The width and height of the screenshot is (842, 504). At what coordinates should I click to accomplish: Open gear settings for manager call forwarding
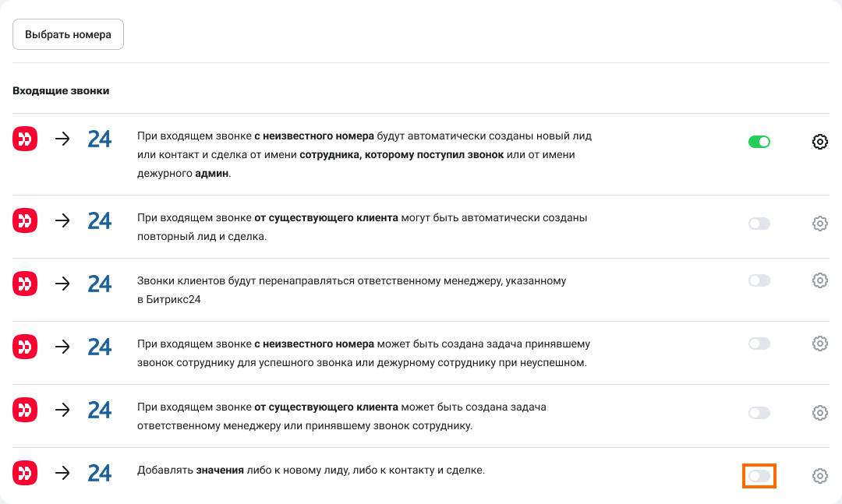pyautogui.click(x=819, y=280)
